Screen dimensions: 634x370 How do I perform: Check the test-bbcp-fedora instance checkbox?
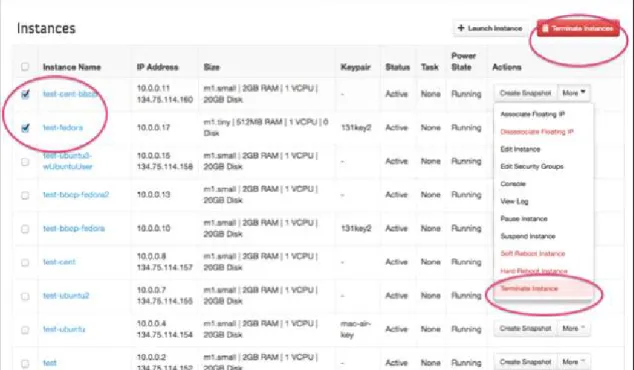click(25, 229)
